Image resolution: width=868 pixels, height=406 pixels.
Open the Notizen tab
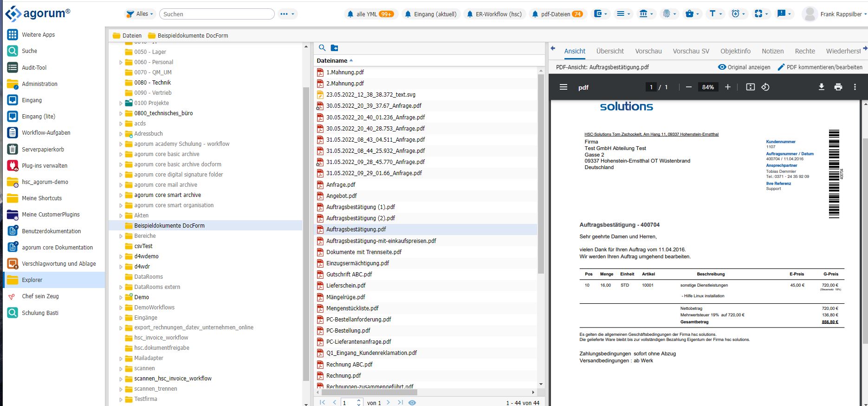[x=772, y=51]
